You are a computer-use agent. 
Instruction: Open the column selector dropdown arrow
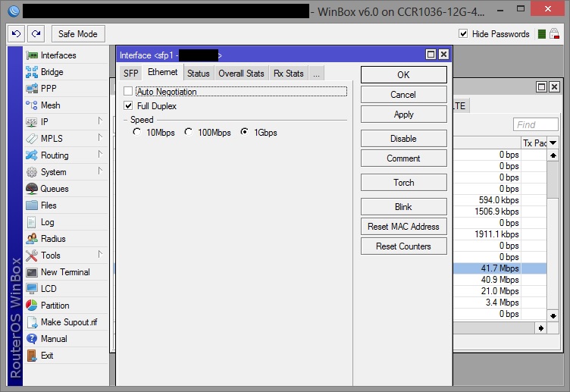tap(553, 143)
